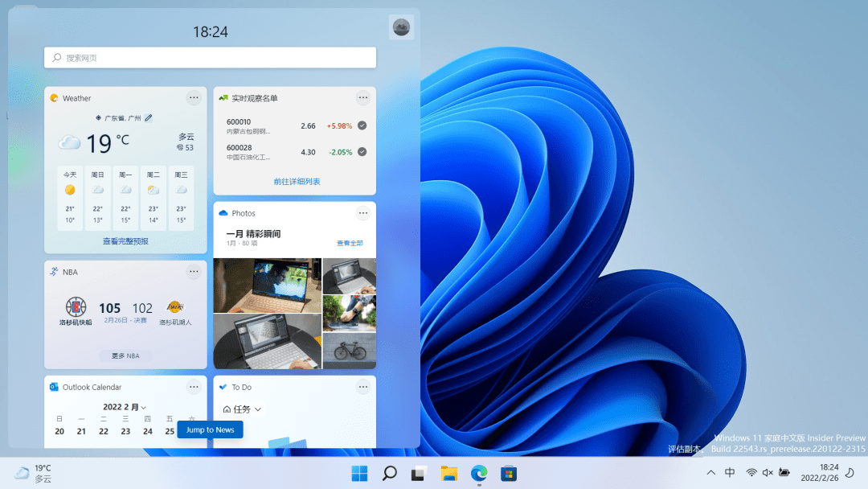Viewport: 868px width, 489px height.
Task: Click the stock watchlist widget chart icon
Action: point(223,97)
